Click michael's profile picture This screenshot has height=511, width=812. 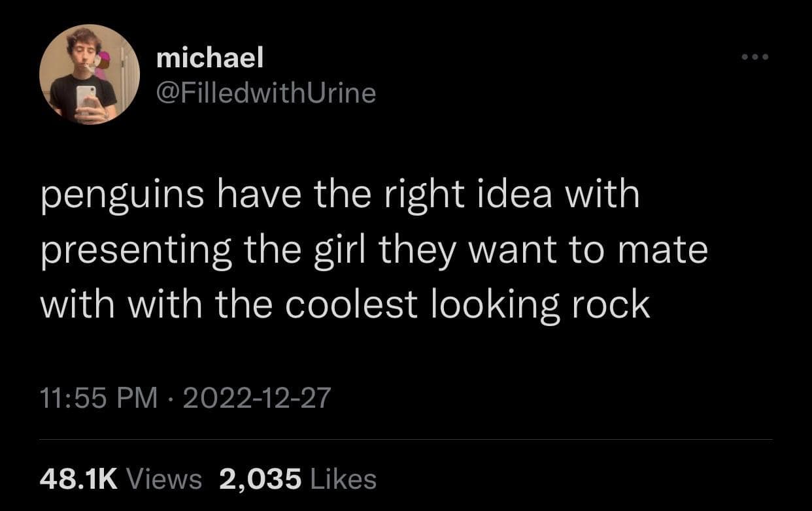pos(90,74)
